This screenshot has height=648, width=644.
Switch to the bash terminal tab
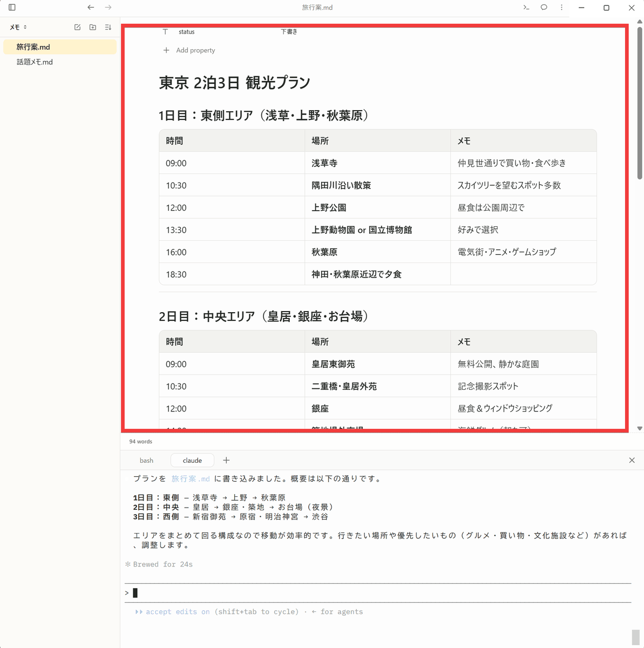(146, 461)
